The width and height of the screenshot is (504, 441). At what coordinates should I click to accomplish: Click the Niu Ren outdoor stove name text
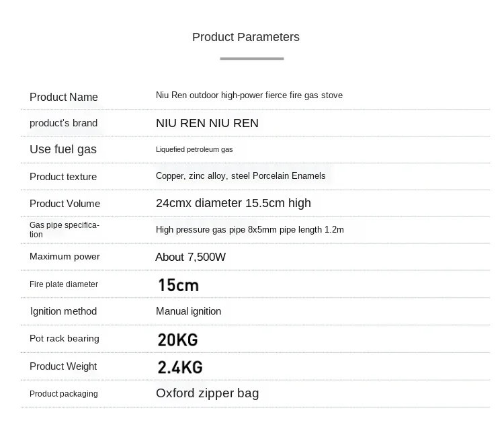249,95
